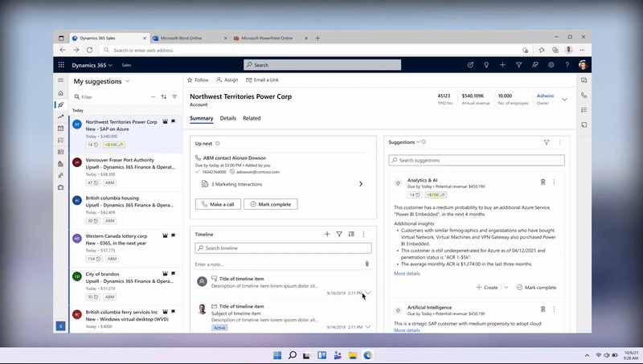The image size is (643, 364).
Task: Open More details under Analytics & AI
Action: [x=407, y=273]
